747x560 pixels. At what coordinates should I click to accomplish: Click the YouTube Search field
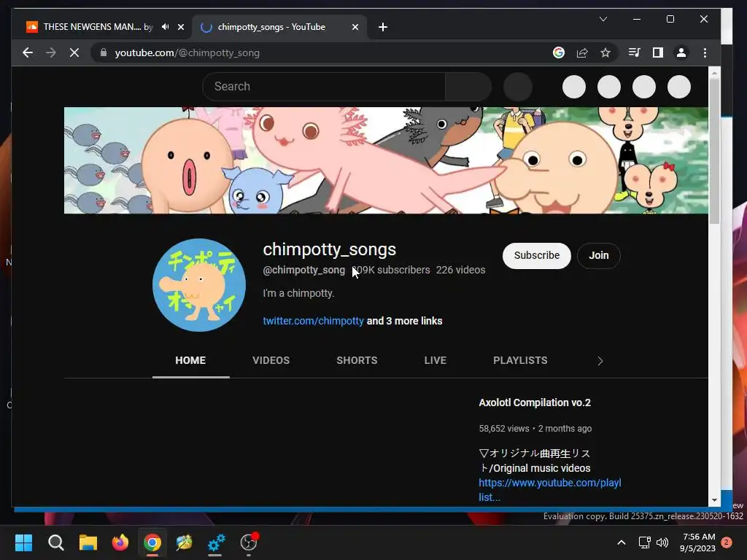point(324,87)
